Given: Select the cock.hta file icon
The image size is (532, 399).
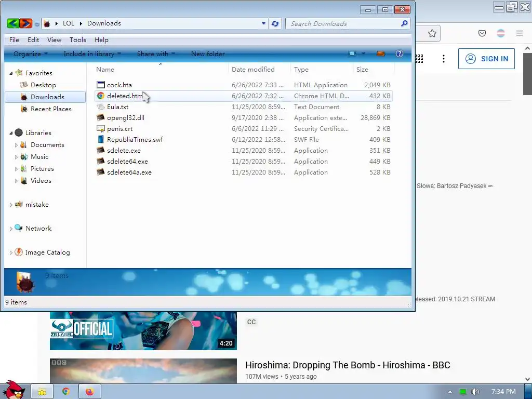Looking at the screenshot, I should pos(101,85).
